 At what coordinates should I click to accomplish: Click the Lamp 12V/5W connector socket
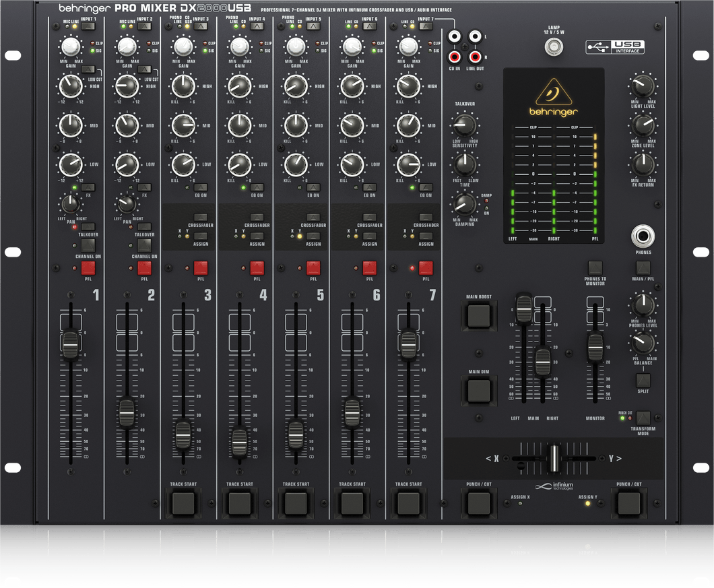pos(554,47)
